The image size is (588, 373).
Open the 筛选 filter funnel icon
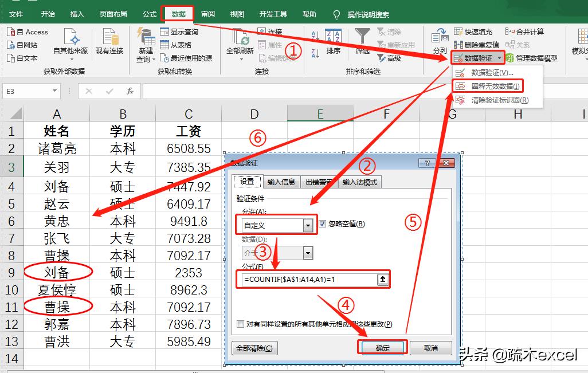(362, 36)
